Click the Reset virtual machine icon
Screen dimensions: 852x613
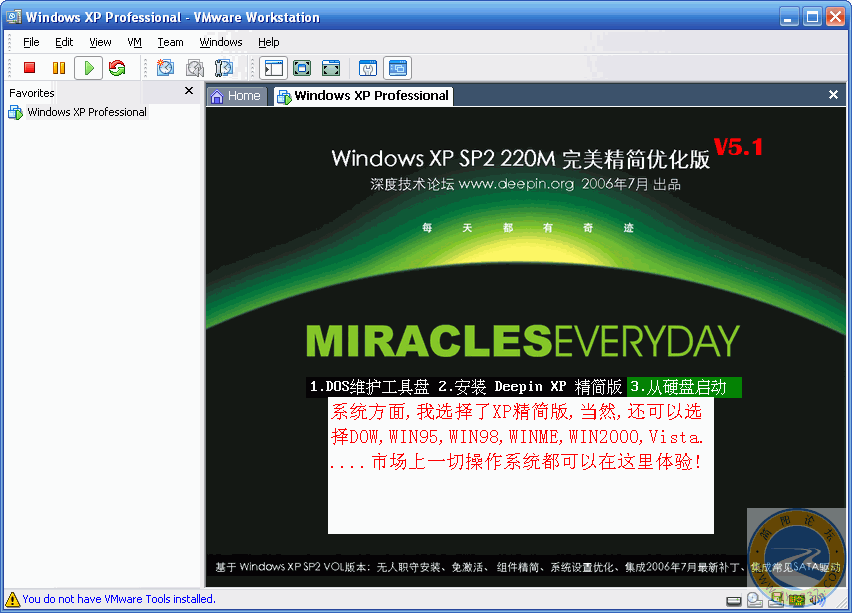117,68
